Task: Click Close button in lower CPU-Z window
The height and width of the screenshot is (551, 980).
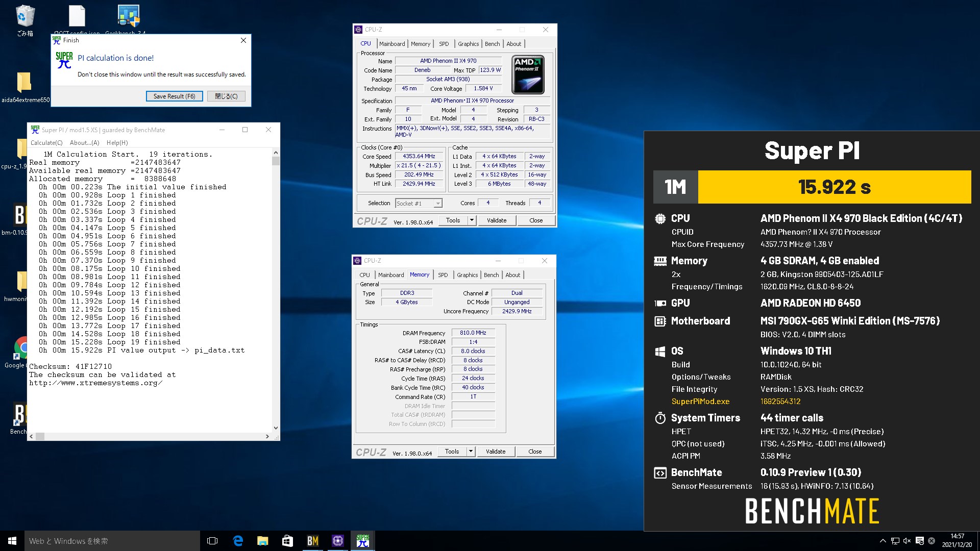Action: point(535,452)
